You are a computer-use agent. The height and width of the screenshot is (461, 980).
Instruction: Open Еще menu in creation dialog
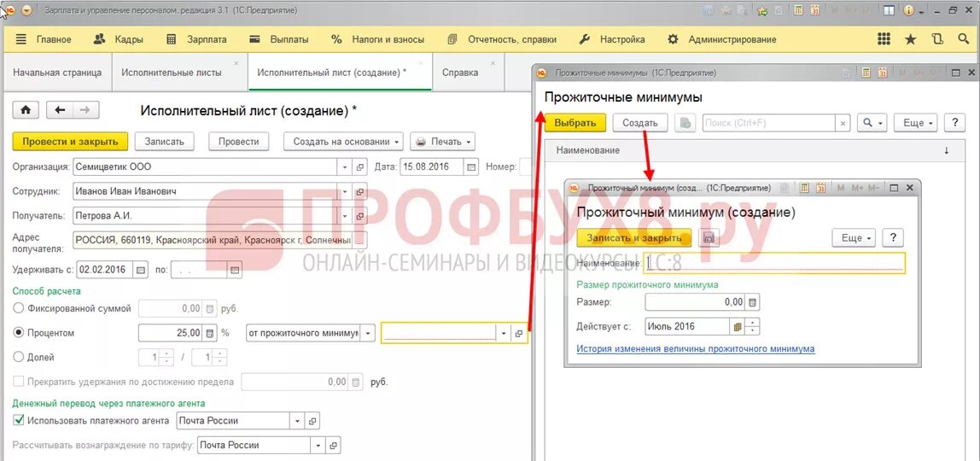855,238
